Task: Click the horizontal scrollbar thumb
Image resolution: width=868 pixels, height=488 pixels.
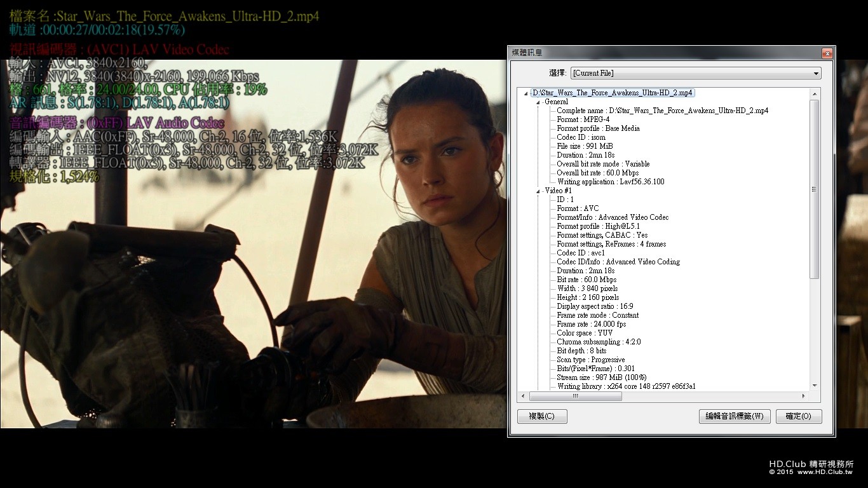Action: tap(576, 396)
